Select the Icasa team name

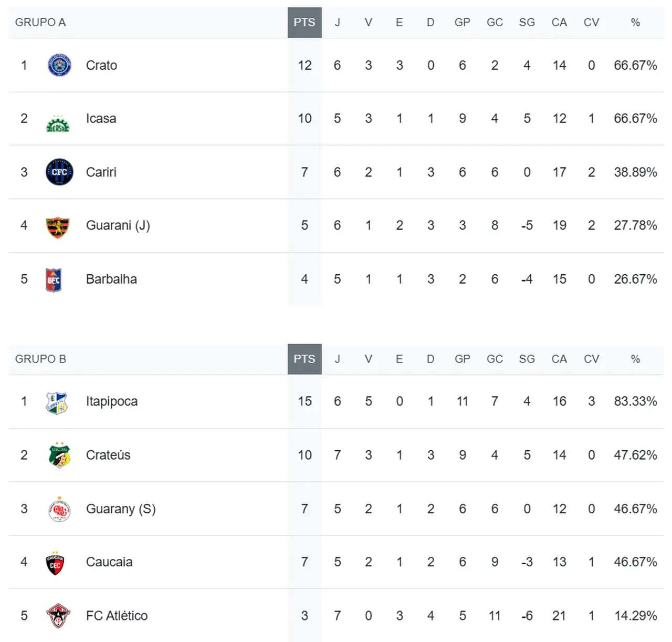tap(101, 119)
